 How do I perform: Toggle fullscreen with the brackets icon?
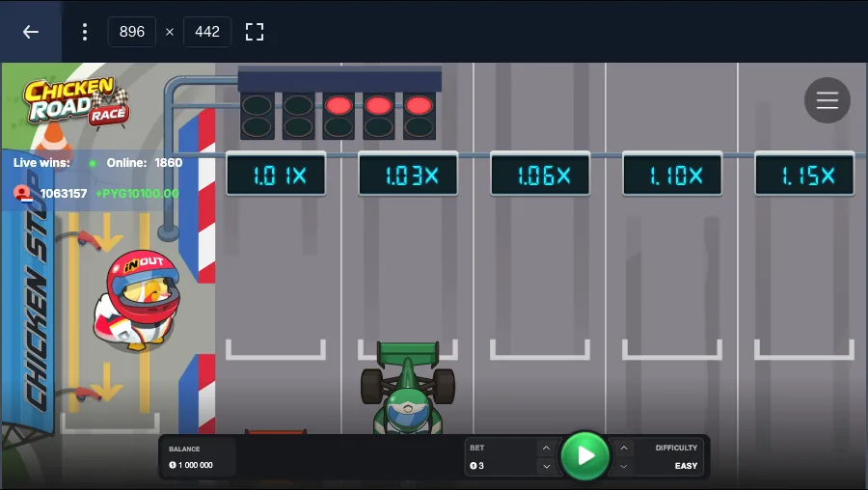click(x=255, y=32)
